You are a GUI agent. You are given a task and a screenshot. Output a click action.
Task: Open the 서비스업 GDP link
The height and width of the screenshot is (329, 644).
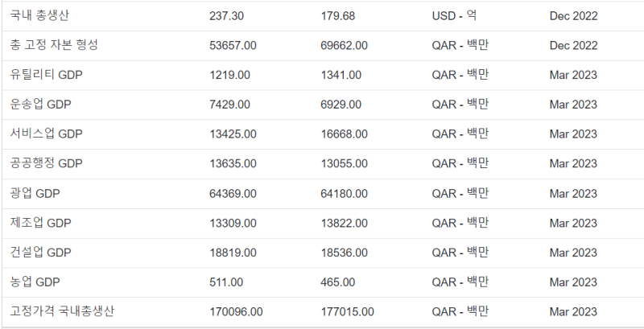pyautogui.click(x=47, y=134)
